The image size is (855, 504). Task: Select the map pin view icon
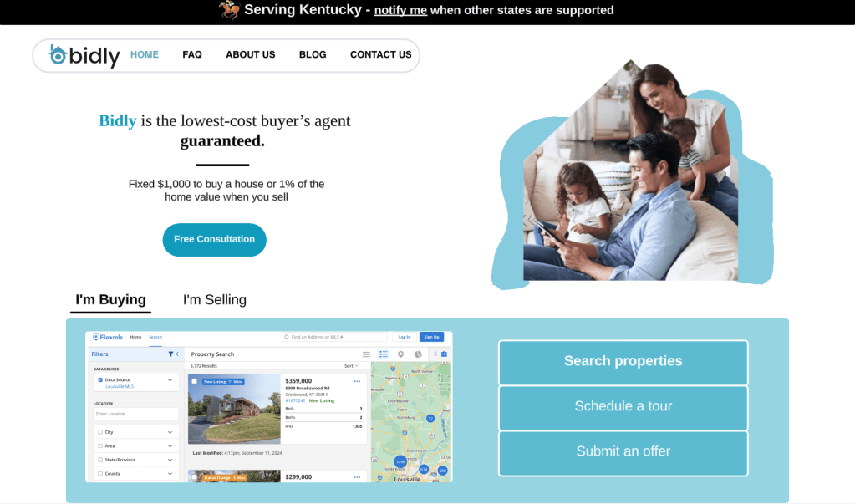pyautogui.click(x=401, y=354)
